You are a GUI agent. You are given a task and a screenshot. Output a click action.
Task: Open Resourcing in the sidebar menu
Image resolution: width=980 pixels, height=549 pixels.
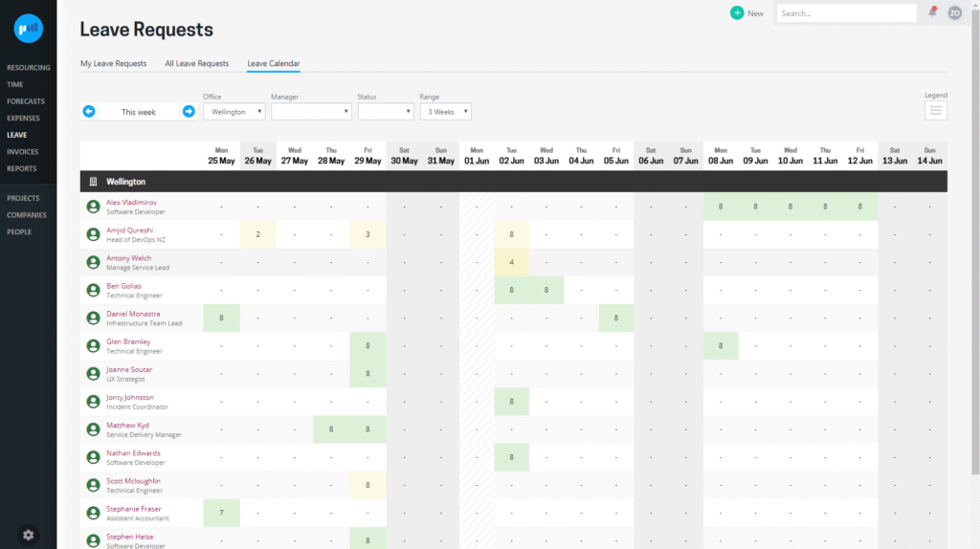(30, 68)
